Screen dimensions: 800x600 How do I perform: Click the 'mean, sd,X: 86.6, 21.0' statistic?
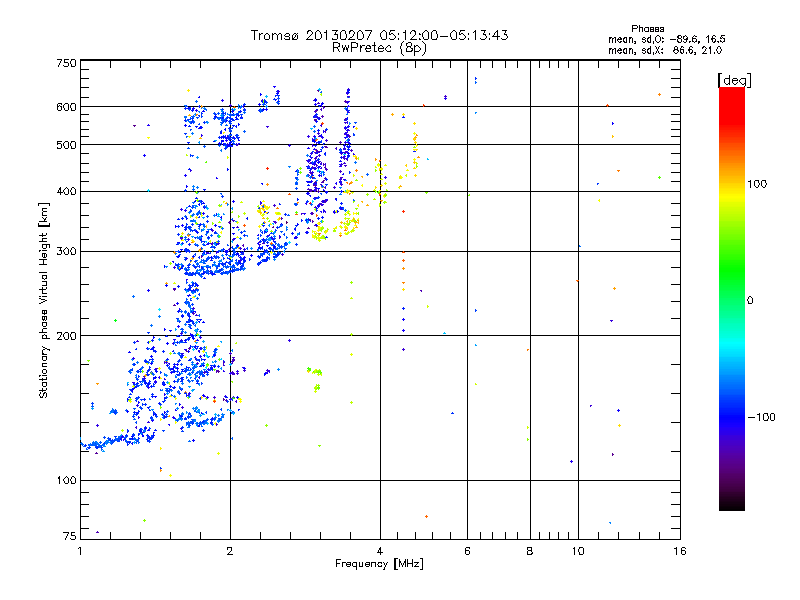pos(665,50)
